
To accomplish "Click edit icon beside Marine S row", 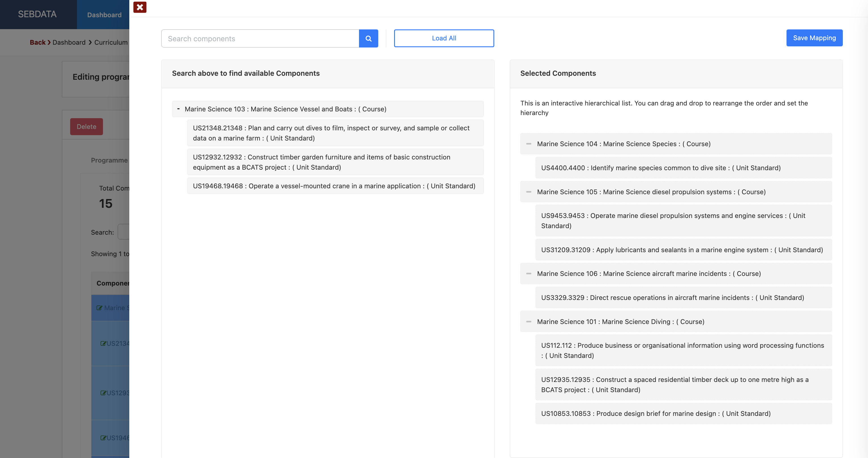I will [x=99, y=308].
